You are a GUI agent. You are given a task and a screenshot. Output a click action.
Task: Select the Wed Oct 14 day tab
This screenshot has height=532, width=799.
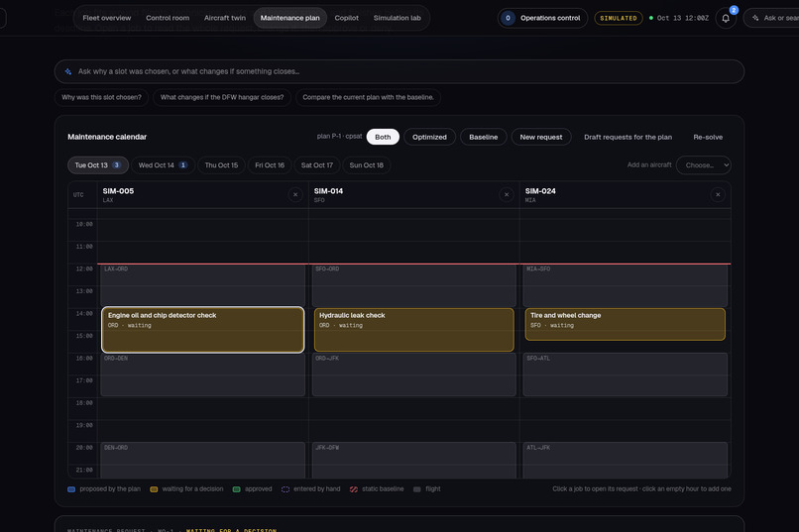tap(163, 164)
